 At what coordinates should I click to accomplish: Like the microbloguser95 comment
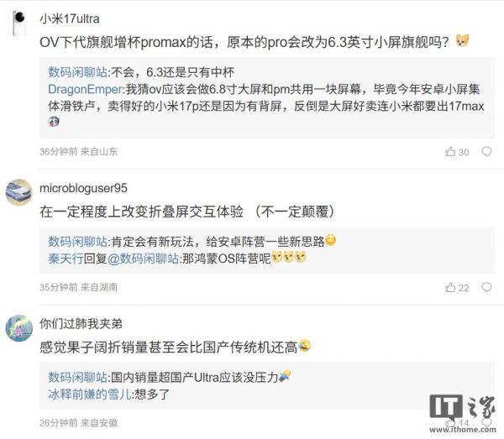[x=456, y=287]
